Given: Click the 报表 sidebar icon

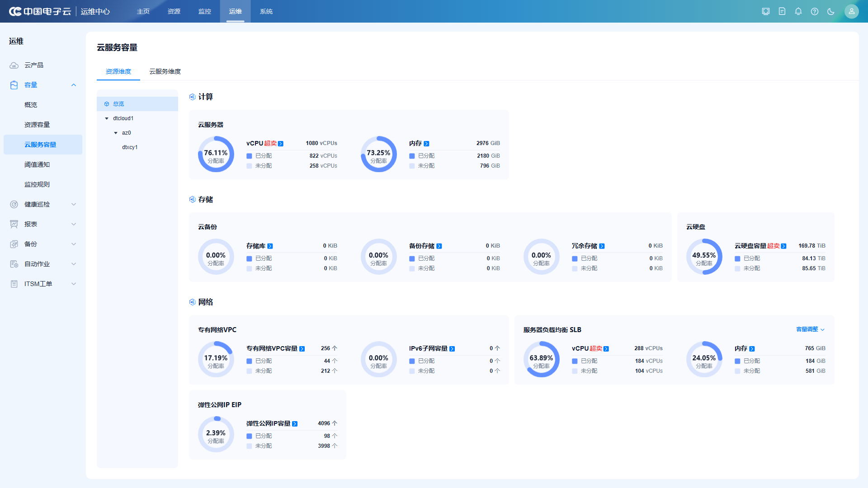Looking at the screenshot, I should [x=14, y=224].
